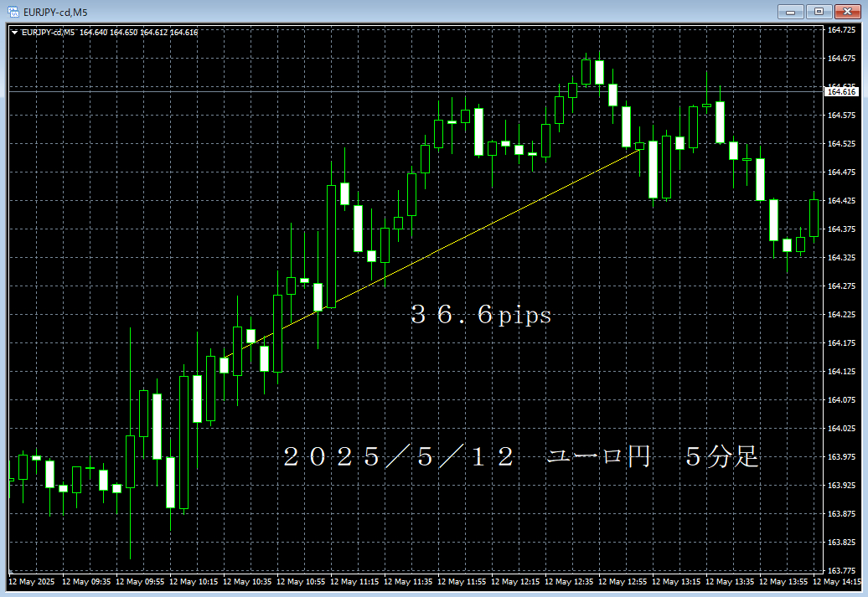Viewport: 868px width, 597px height.
Task: Click time axis label 12 May 2025
Action: [x=32, y=581]
